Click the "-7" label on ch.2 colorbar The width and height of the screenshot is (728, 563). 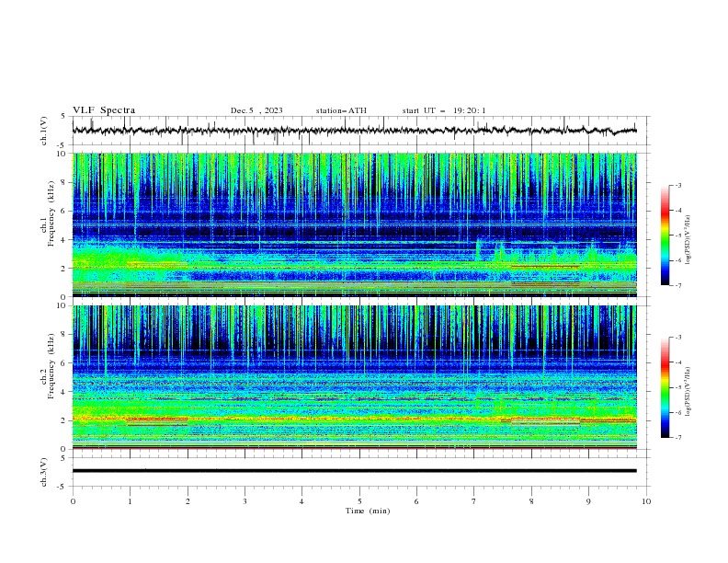(677, 438)
